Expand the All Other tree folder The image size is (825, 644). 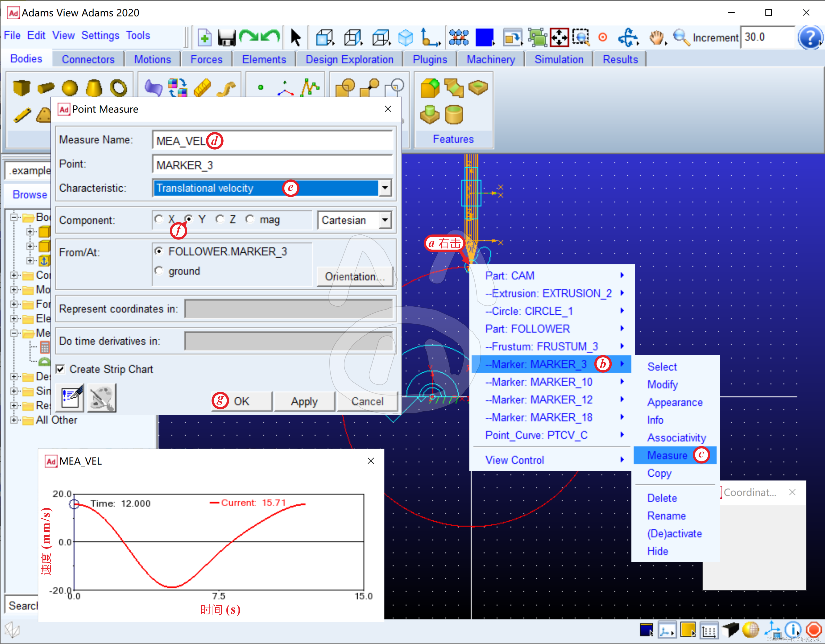[x=14, y=420]
